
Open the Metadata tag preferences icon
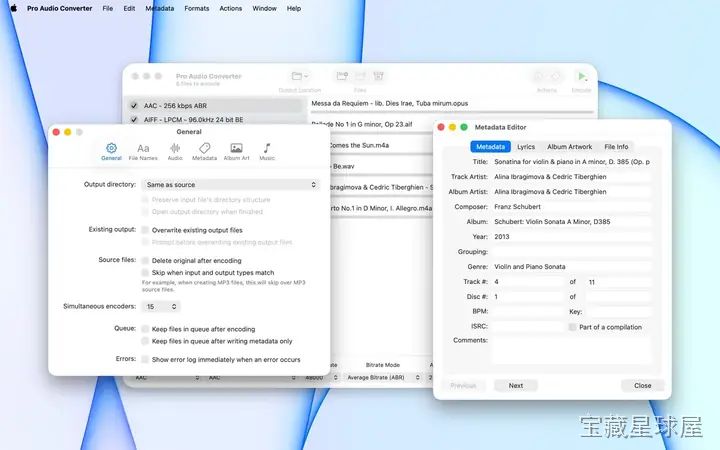tap(204, 148)
